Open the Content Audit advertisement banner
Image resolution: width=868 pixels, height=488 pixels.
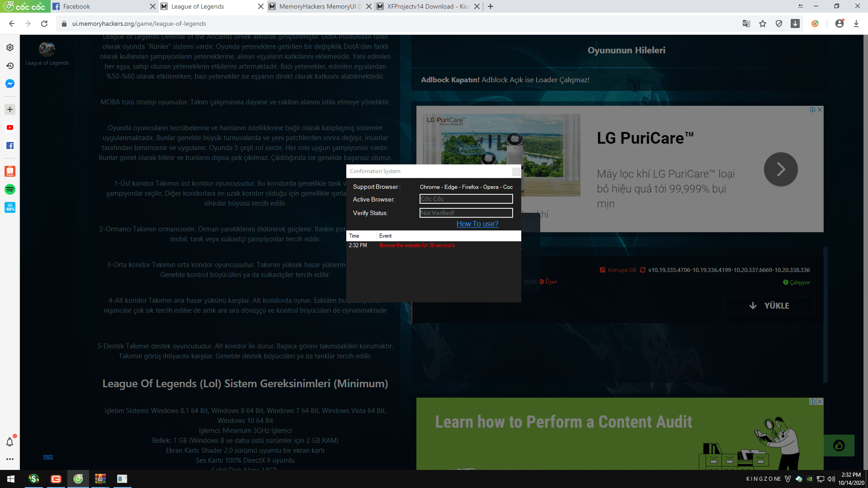pyautogui.click(x=620, y=434)
